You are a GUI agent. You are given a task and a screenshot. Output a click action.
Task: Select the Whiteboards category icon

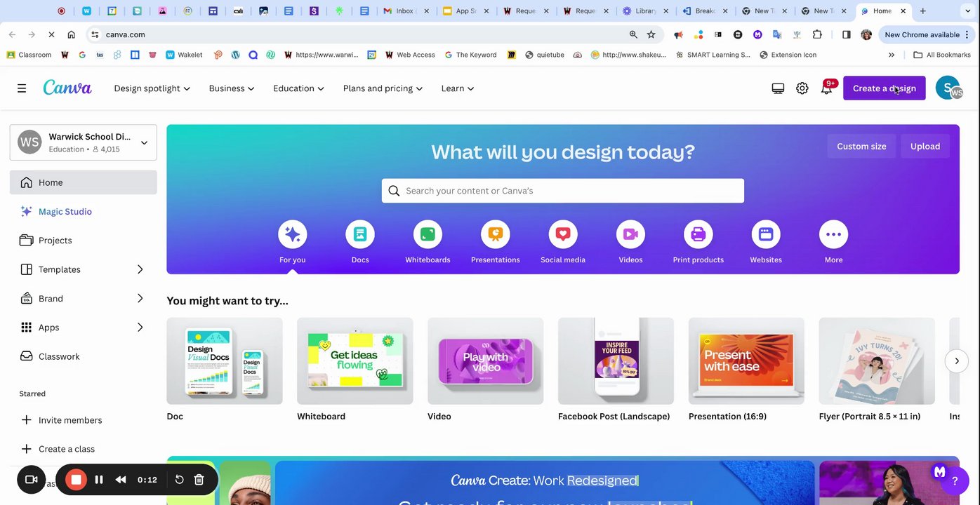pyautogui.click(x=428, y=234)
